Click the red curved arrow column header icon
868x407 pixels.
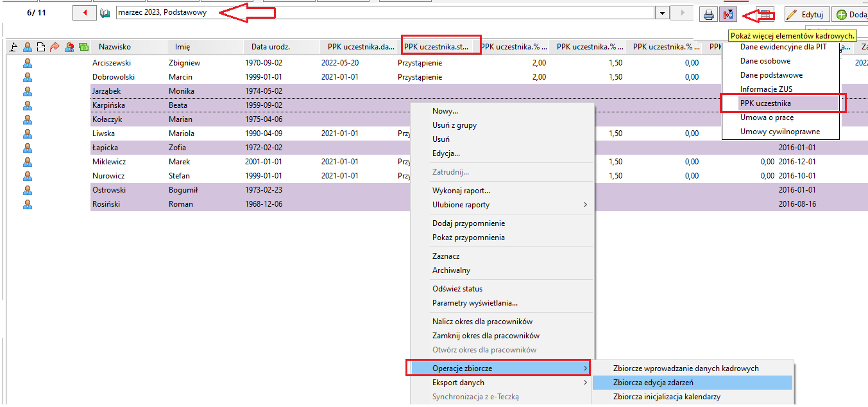coord(55,47)
